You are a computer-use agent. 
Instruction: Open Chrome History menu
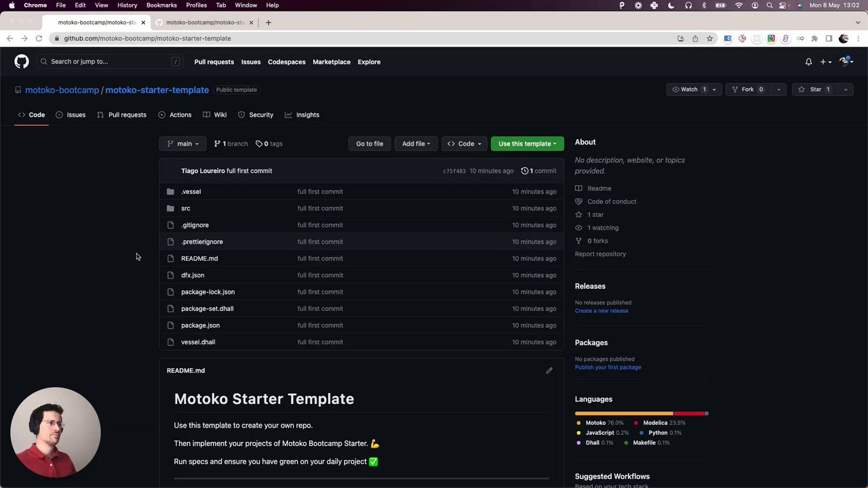(127, 5)
